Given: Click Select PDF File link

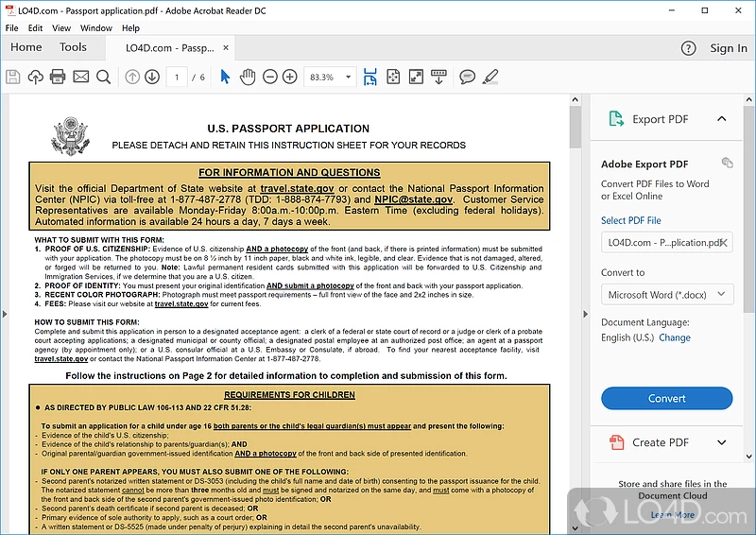Looking at the screenshot, I should pos(630,220).
